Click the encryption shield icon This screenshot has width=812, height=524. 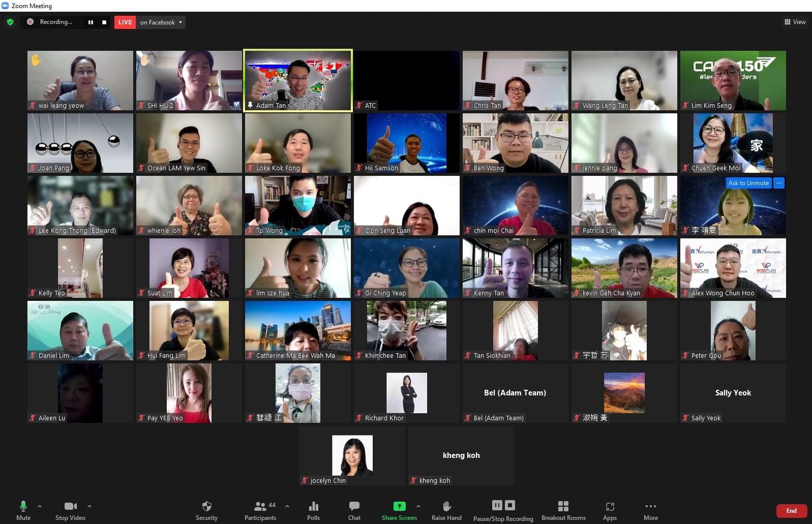coord(10,22)
